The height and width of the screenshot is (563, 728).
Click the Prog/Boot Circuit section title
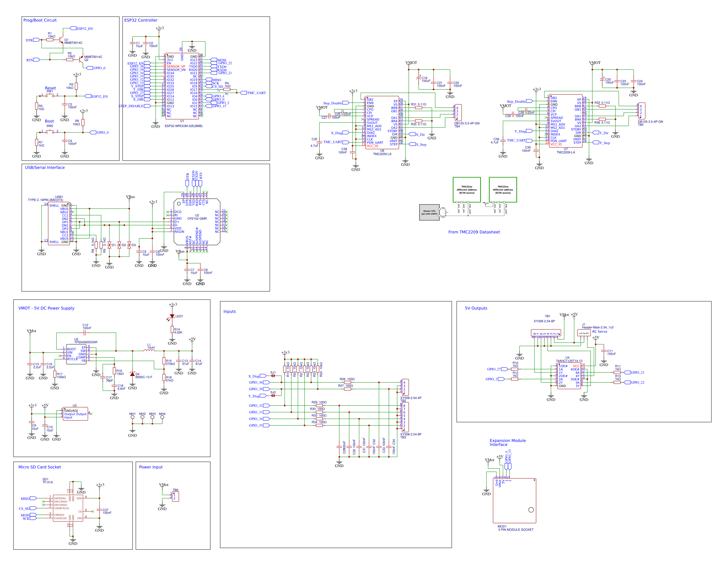point(40,20)
